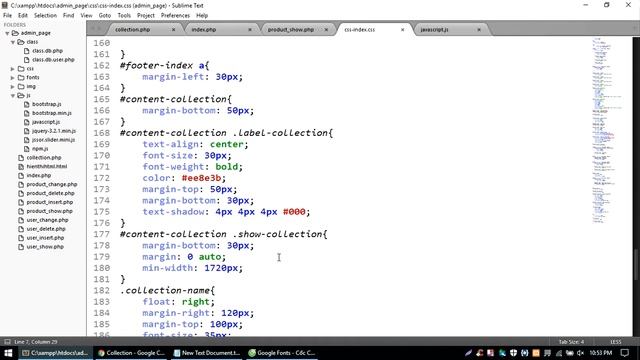Open the Tools menu
This screenshot has height=360, width=640.
pos(124,16)
